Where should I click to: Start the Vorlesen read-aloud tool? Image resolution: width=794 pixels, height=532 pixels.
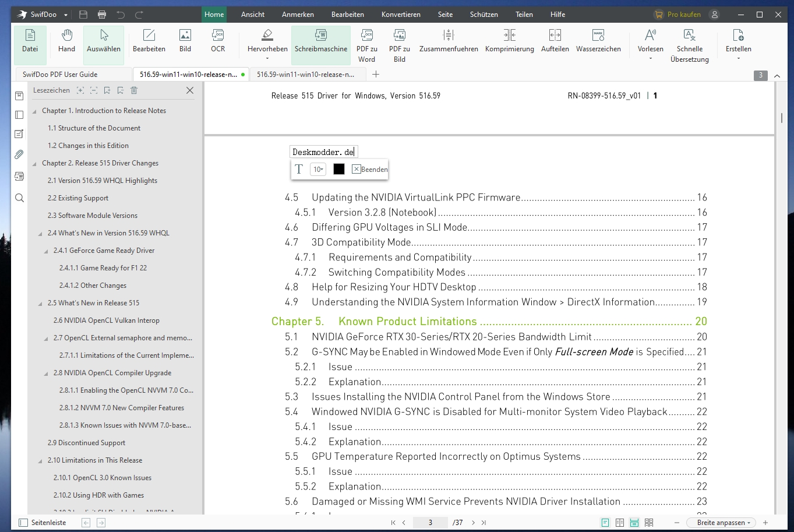[x=651, y=44]
